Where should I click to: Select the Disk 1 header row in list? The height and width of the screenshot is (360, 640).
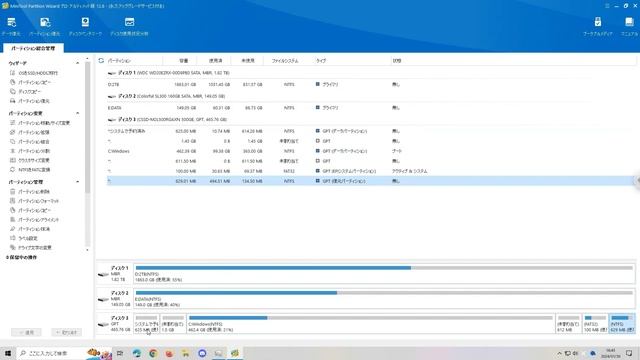point(371,73)
